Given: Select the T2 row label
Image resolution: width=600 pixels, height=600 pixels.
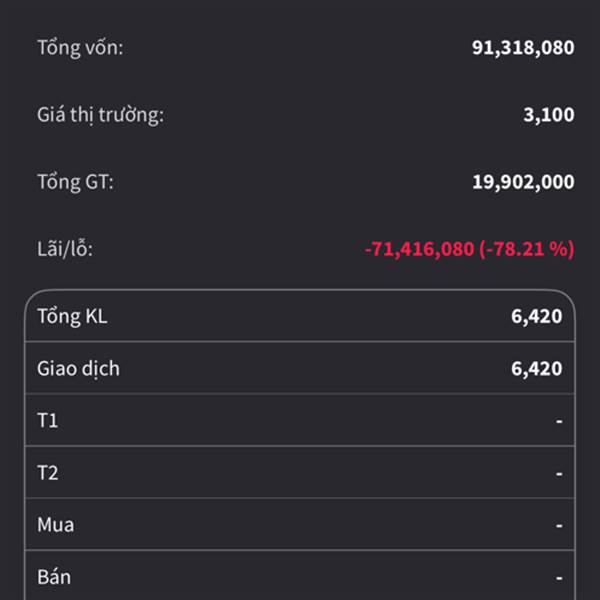Looking at the screenshot, I should pos(48,473).
